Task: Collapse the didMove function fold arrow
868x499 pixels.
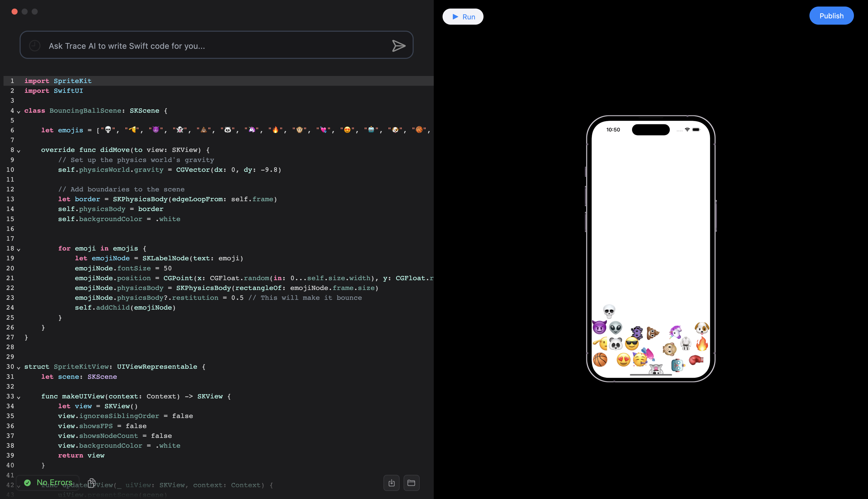Action: [19, 151]
